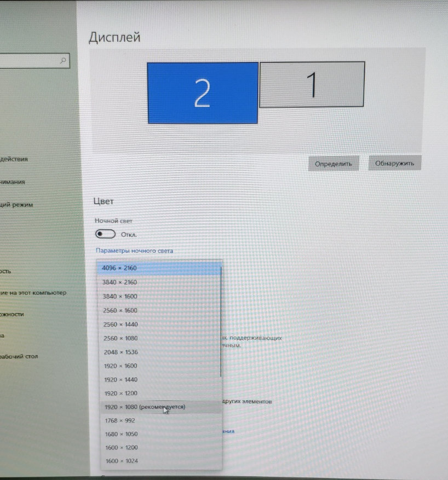Click the Обнаружить button

point(394,163)
